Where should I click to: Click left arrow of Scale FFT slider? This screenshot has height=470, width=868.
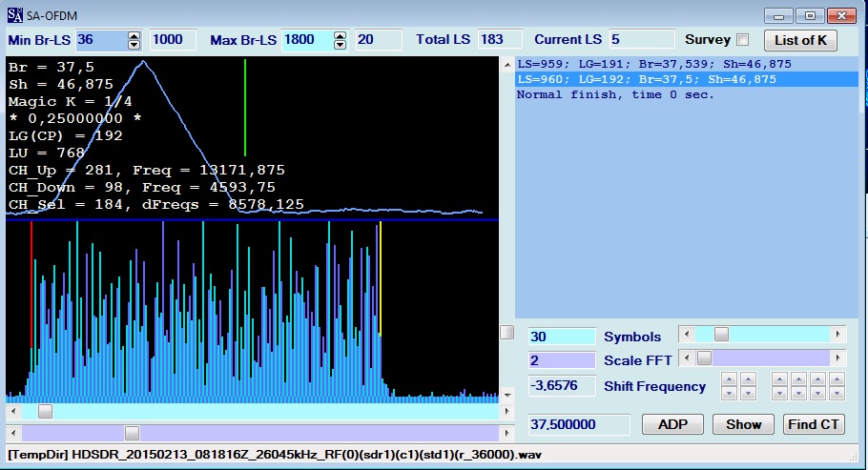pyautogui.click(x=685, y=358)
